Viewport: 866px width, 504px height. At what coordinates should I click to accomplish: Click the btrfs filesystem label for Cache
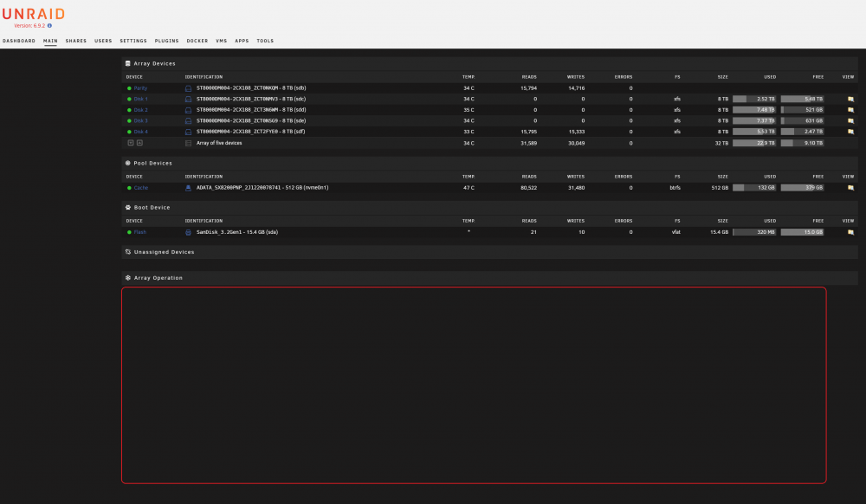(675, 188)
